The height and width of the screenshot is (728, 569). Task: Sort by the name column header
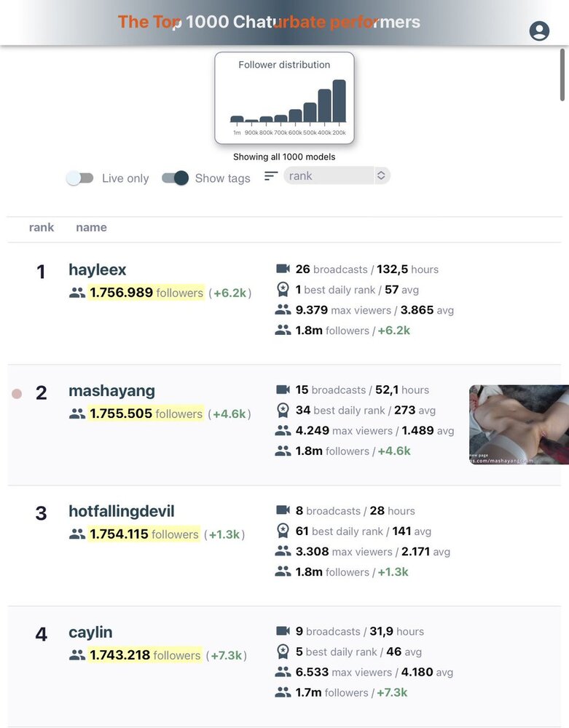[91, 228]
